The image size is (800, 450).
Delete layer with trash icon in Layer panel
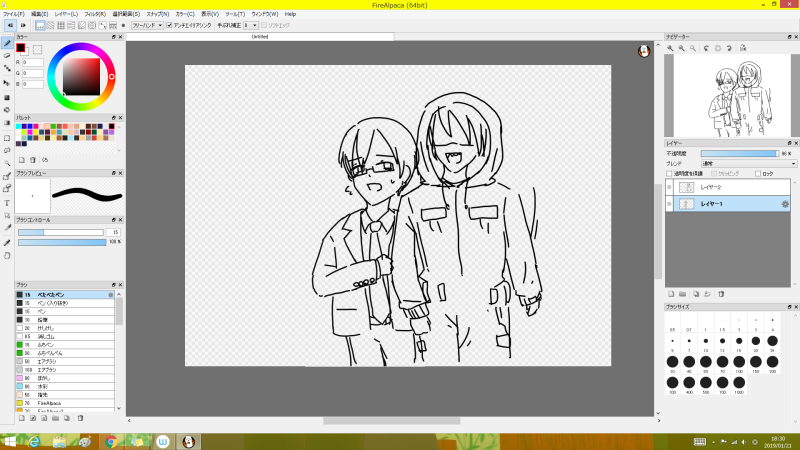coord(721,294)
